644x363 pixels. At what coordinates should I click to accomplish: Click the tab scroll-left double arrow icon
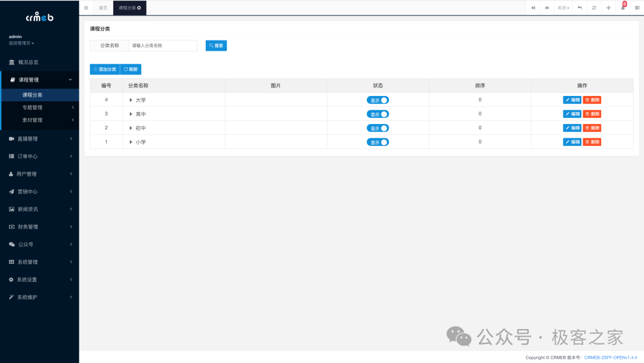click(533, 8)
